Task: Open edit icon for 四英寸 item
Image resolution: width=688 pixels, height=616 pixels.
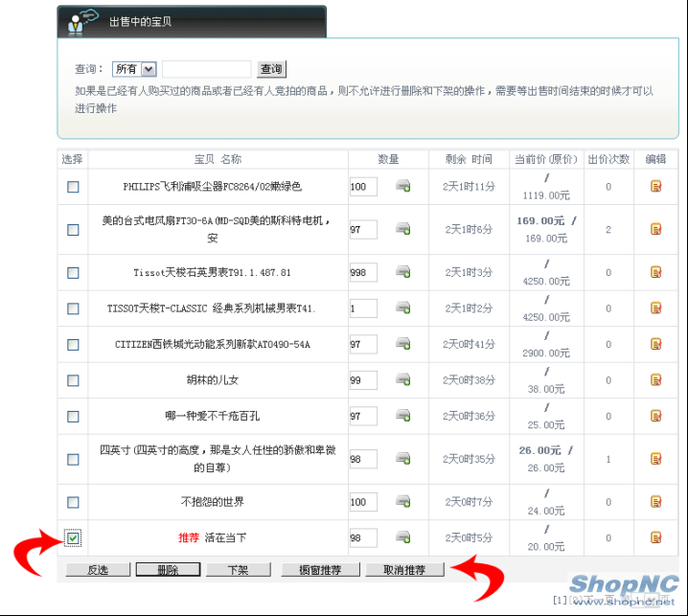Action: 655,459
